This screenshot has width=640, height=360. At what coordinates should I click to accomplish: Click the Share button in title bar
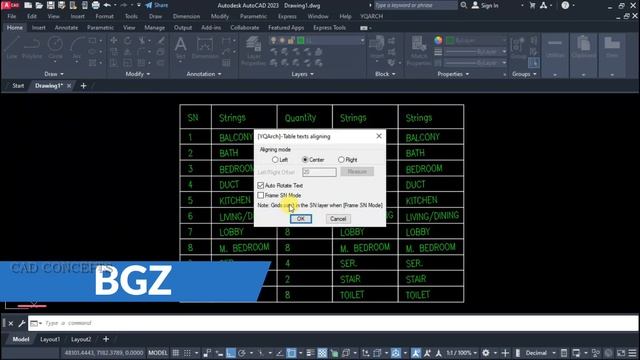(157, 5)
